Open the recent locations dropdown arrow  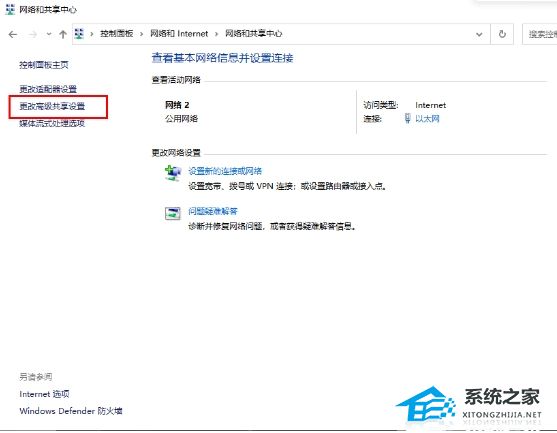pyautogui.click(x=49, y=34)
